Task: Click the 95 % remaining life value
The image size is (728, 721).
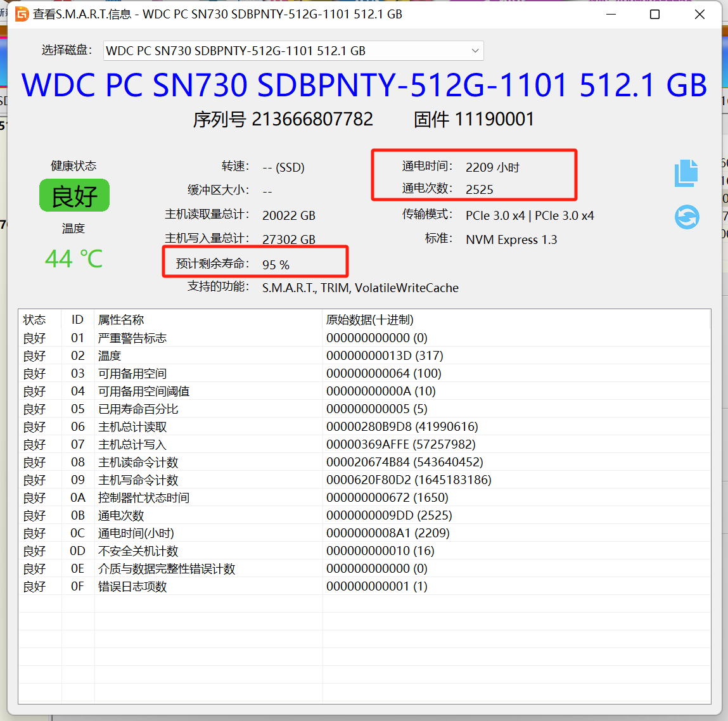Action: (x=276, y=265)
